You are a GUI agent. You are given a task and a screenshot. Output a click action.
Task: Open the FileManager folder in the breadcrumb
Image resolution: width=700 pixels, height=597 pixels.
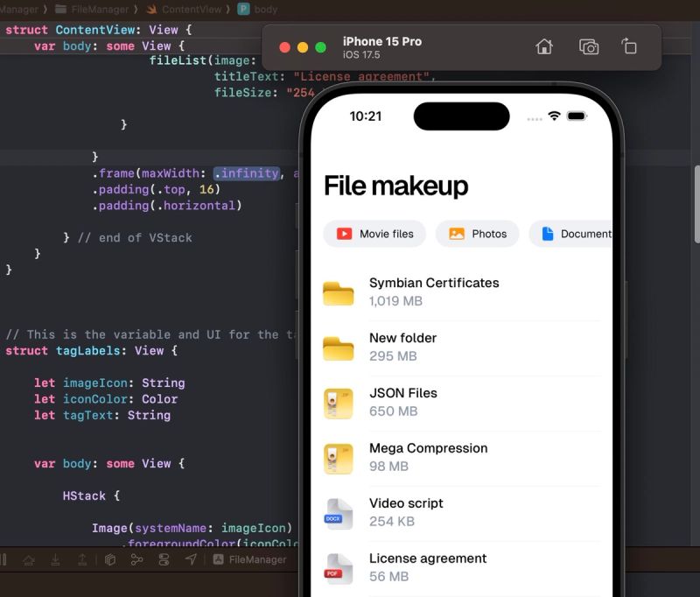click(x=92, y=9)
